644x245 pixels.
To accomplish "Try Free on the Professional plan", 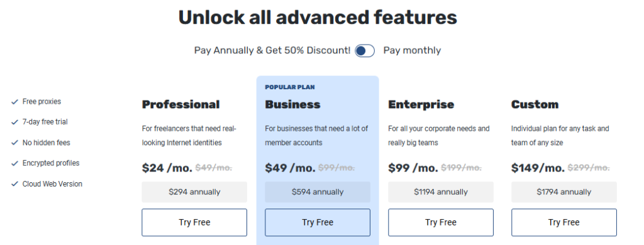I will [x=194, y=222].
